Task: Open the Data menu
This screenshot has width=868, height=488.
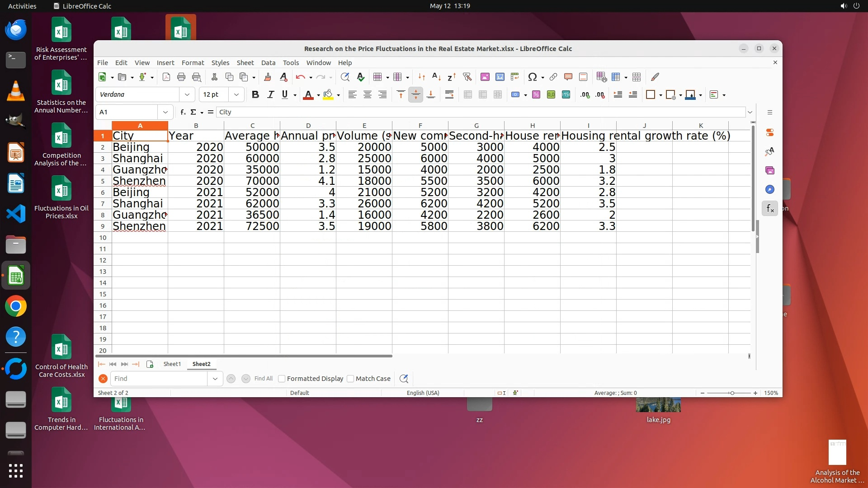Action: point(268,63)
